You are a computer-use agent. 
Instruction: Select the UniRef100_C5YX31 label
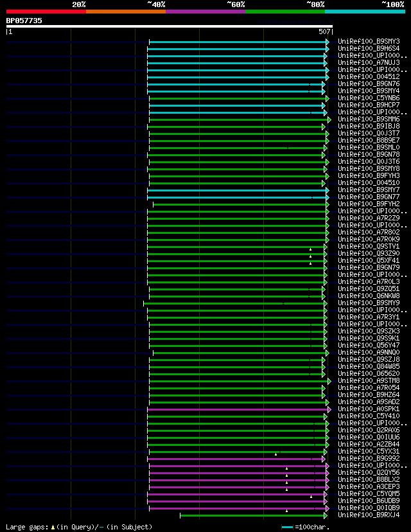[x=369, y=451]
